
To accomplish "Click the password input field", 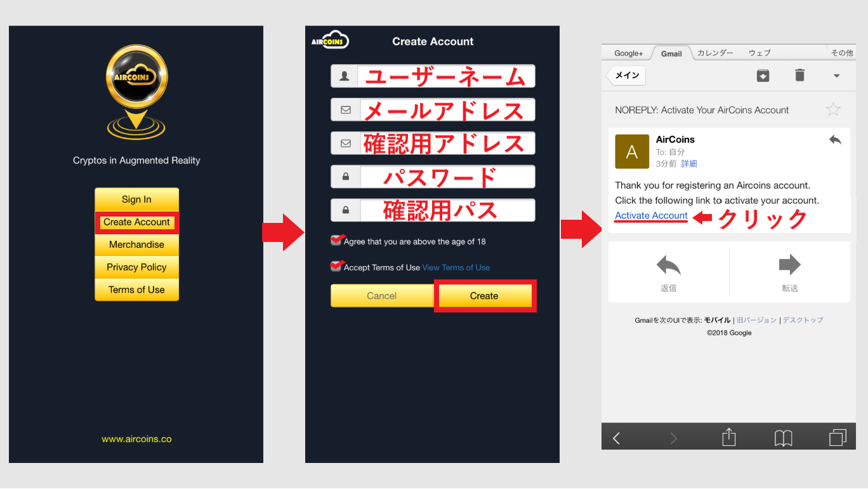I will (433, 177).
